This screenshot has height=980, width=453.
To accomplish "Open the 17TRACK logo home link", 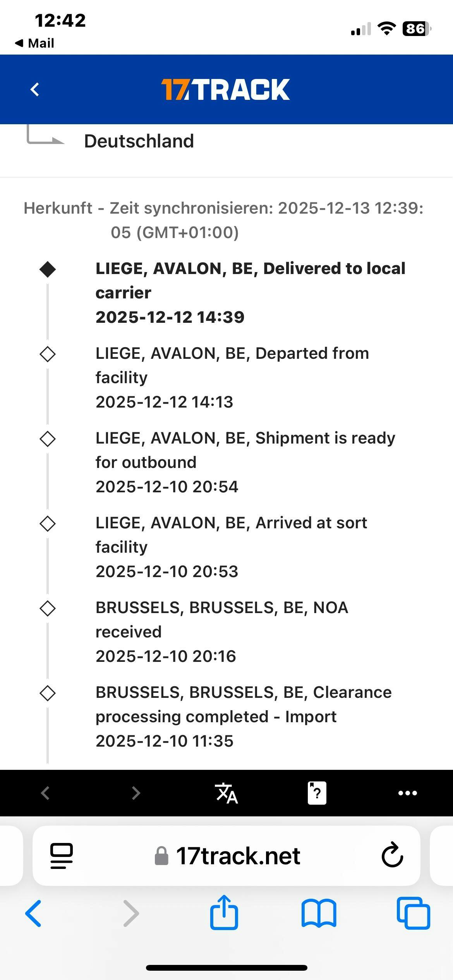I will point(225,89).
